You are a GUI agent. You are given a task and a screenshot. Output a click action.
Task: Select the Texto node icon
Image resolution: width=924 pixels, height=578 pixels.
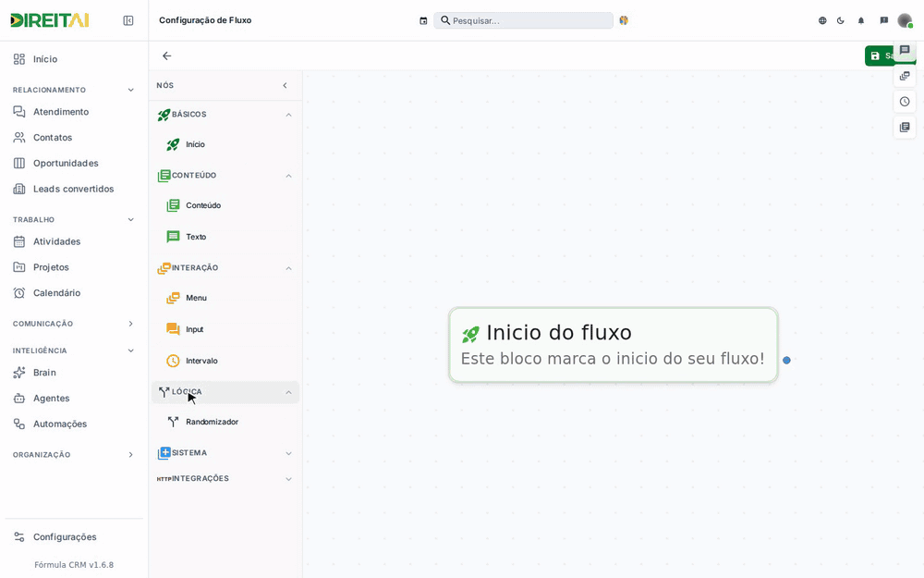point(173,237)
